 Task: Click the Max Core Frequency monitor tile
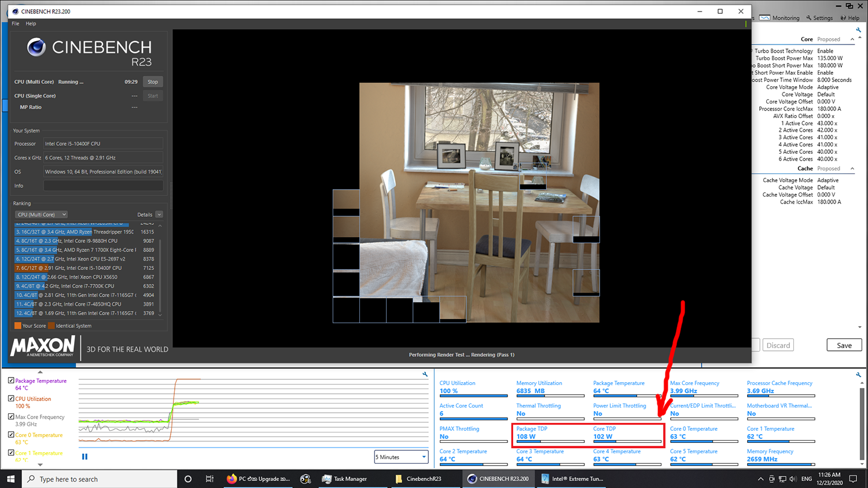(x=704, y=387)
